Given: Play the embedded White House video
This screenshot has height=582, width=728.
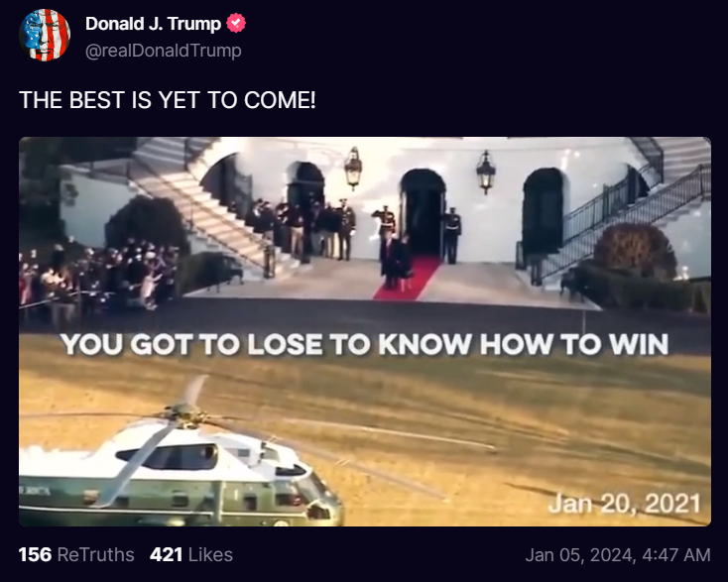Looking at the screenshot, I should click(365, 331).
